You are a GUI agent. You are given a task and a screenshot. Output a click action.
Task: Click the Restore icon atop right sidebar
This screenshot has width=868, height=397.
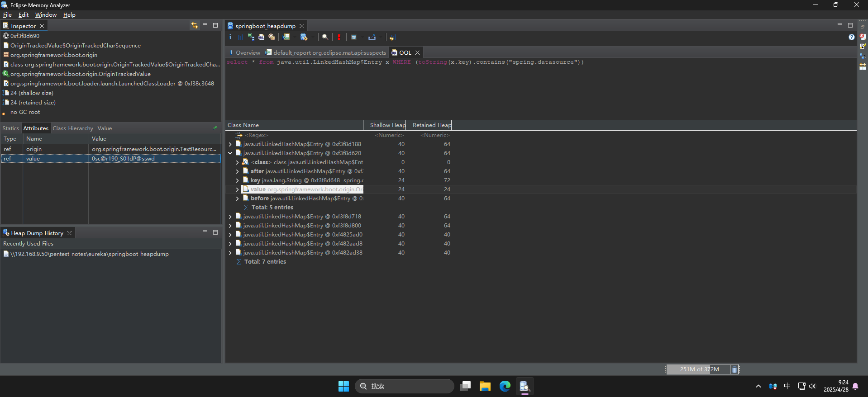pyautogui.click(x=863, y=27)
